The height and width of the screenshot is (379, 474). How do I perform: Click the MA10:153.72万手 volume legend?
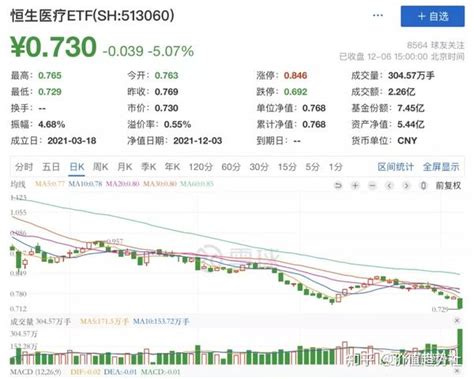(161, 321)
